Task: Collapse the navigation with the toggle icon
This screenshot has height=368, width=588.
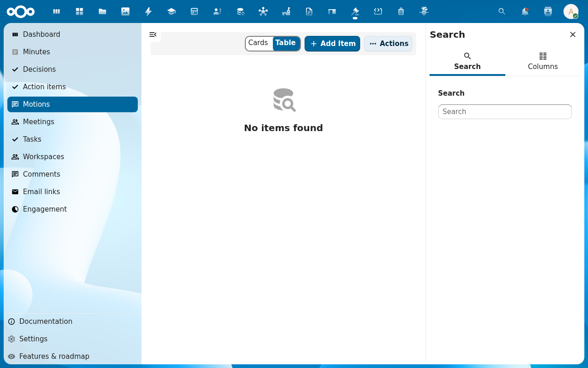Action: [x=153, y=34]
